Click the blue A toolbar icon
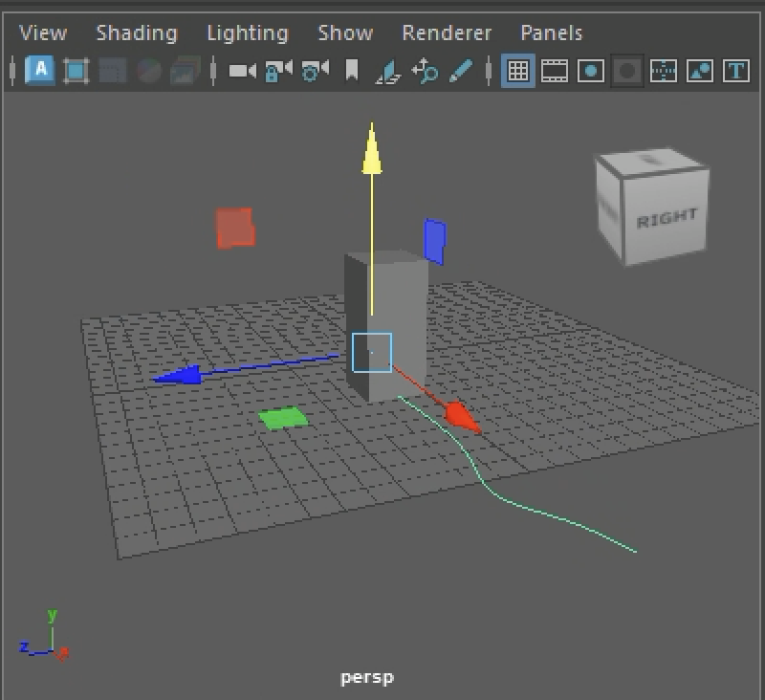The width and height of the screenshot is (765, 700). tap(40, 70)
